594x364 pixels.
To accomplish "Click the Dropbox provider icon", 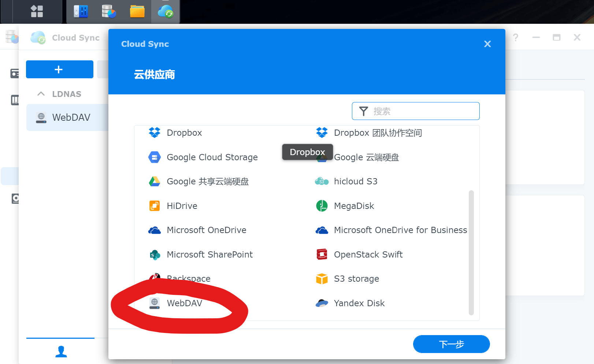I will [155, 132].
